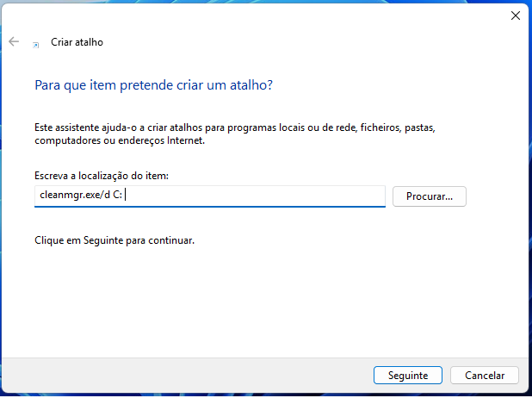Dismiss the wizard with Cancelar
Viewport: 532px width, 398px height.
tap(484, 376)
